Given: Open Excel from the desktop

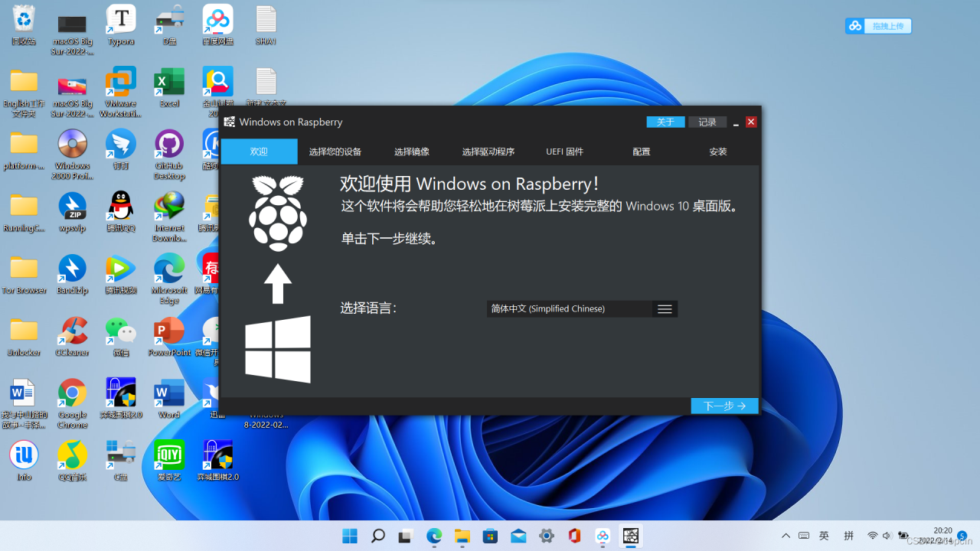Looking at the screenshot, I should pyautogui.click(x=169, y=87).
